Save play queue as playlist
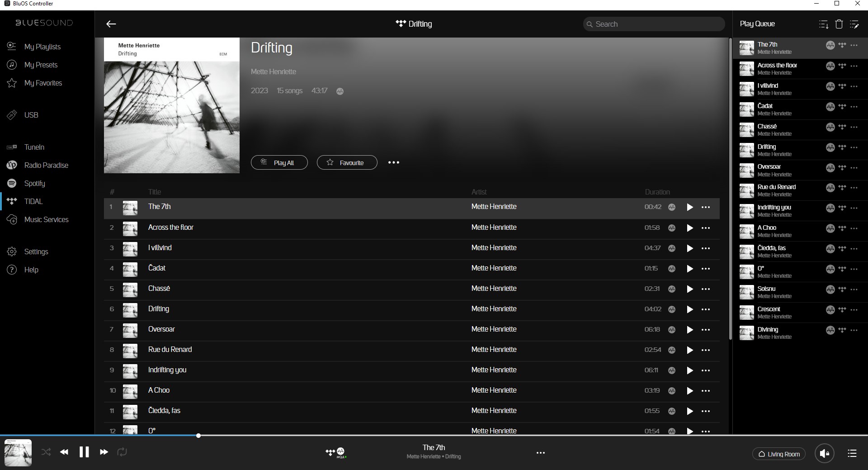 click(824, 24)
